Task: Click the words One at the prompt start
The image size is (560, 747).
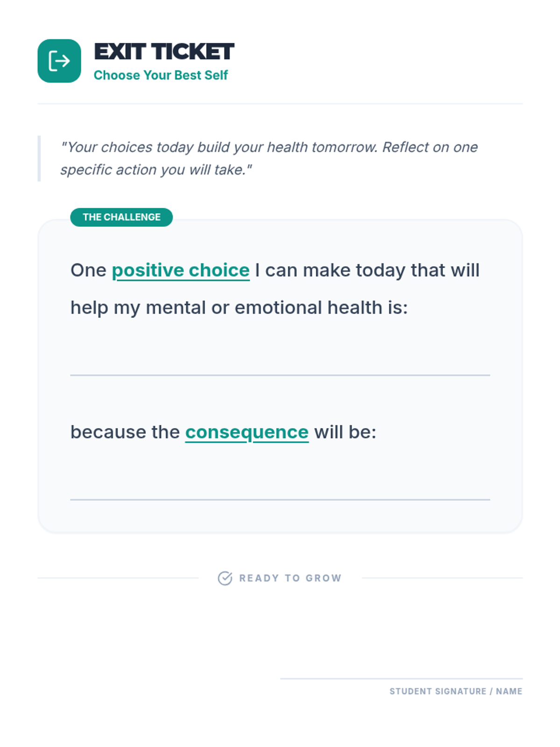Action: (88, 270)
